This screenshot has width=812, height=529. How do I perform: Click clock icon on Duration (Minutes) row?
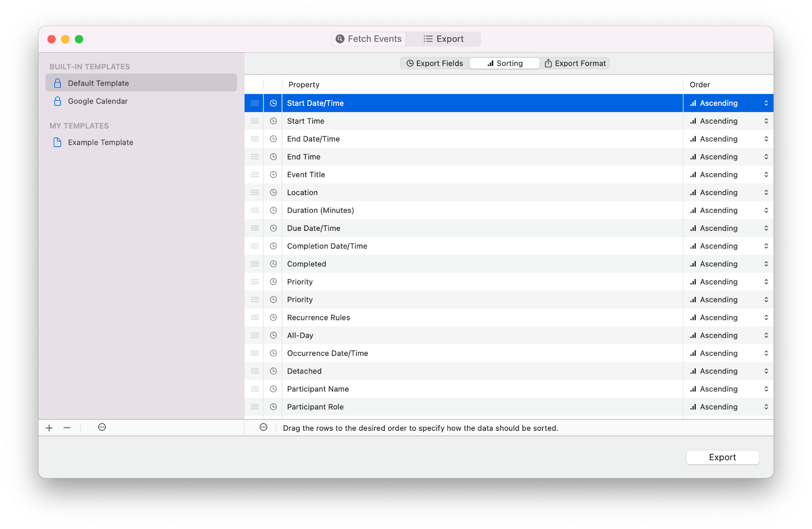[273, 210]
